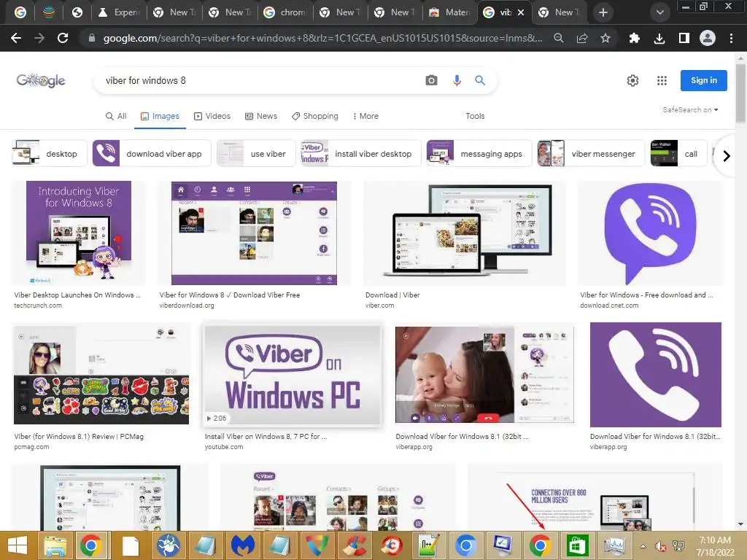Switch to the 'Experi' browser tab

(x=119, y=12)
